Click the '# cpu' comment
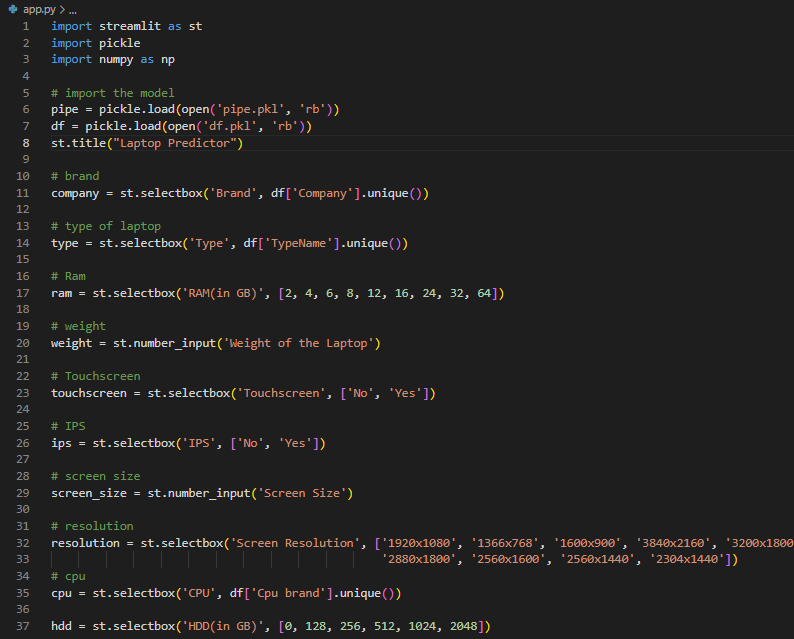The image size is (794, 639). pyautogui.click(x=68, y=577)
